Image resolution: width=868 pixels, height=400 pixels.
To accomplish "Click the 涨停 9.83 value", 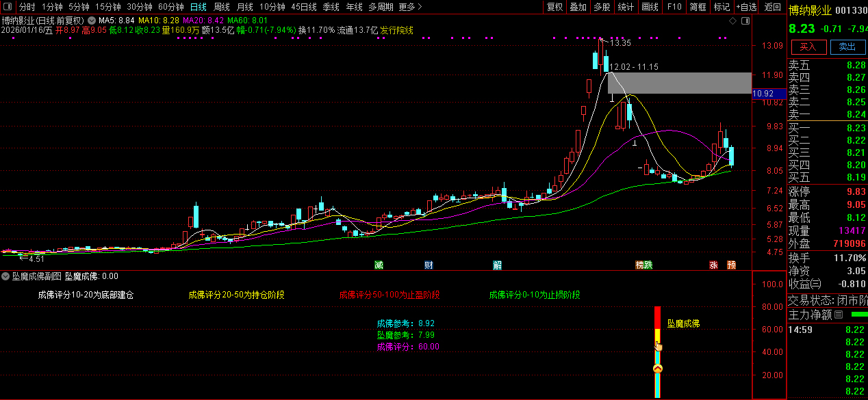I will 856,191.
